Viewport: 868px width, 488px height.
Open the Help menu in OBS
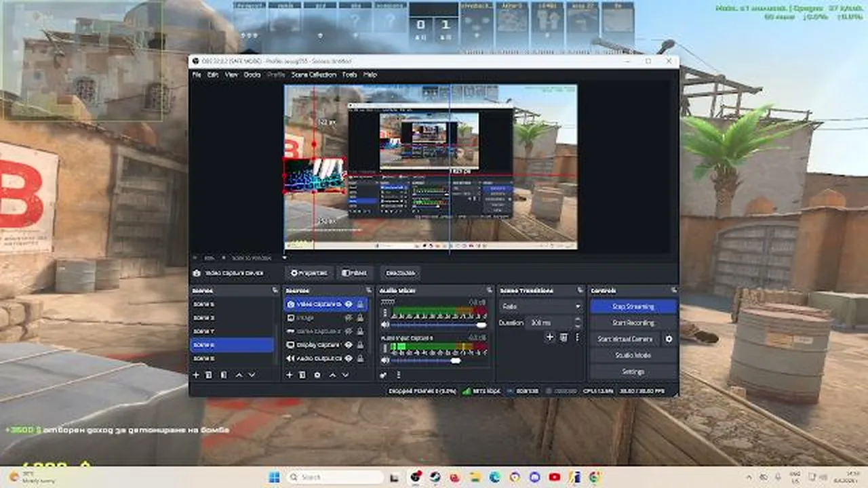370,75
